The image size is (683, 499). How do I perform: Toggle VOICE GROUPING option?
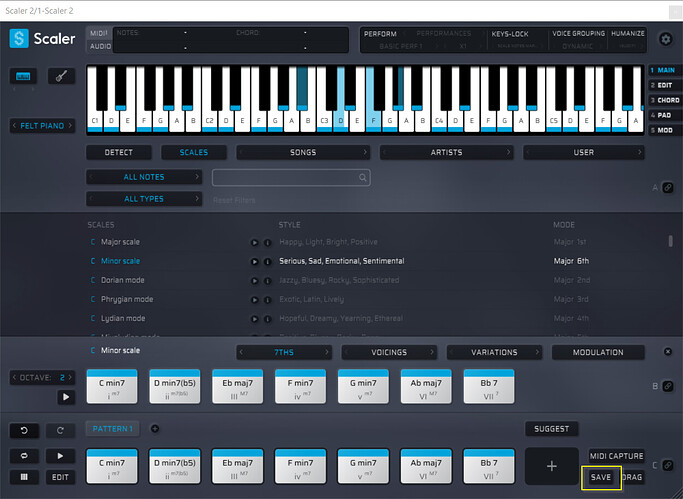click(x=578, y=34)
